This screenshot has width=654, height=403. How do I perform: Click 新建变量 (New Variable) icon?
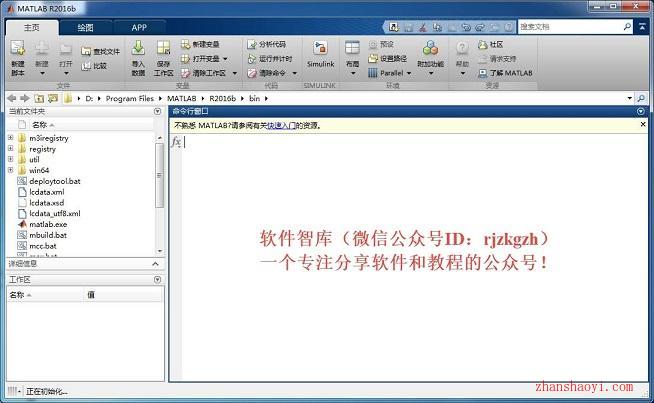[186, 44]
